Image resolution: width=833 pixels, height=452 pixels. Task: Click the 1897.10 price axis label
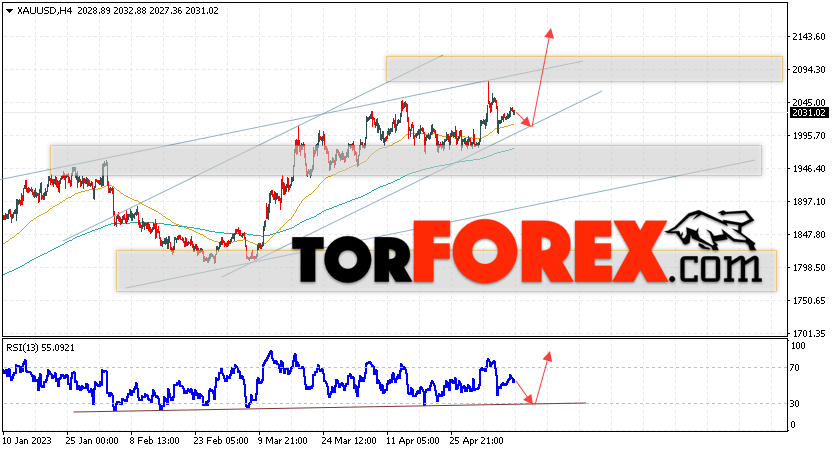pos(809,202)
